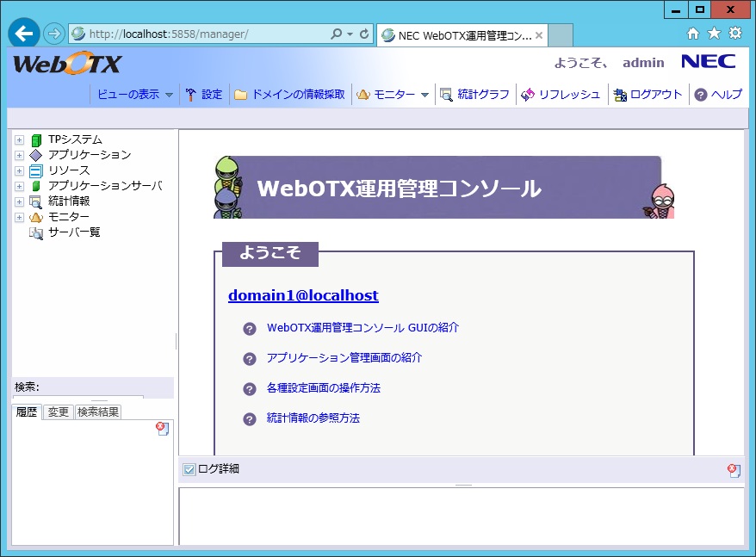
Task: Click ヘルプ toolbar text
Action: click(727, 95)
